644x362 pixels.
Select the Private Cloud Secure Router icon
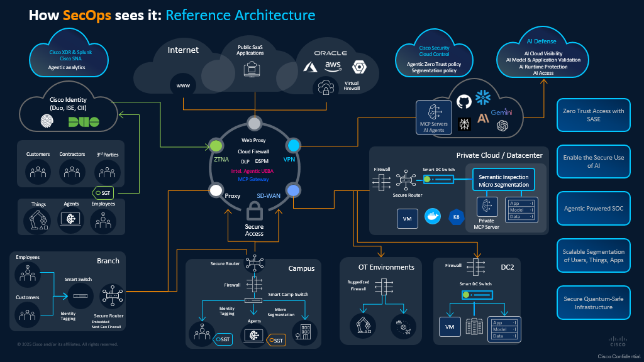click(406, 180)
